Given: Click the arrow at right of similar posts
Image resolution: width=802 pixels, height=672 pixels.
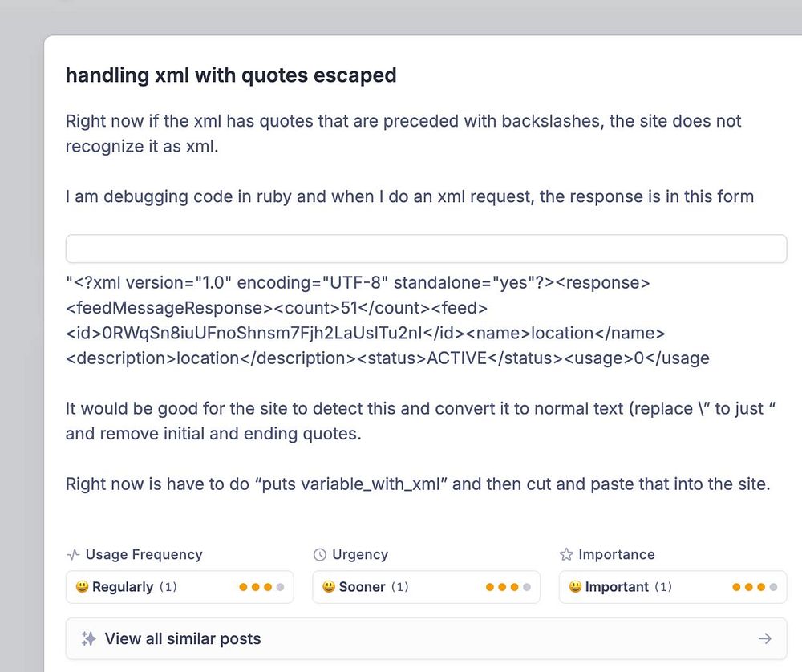Looking at the screenshot, I should point(765,638).
